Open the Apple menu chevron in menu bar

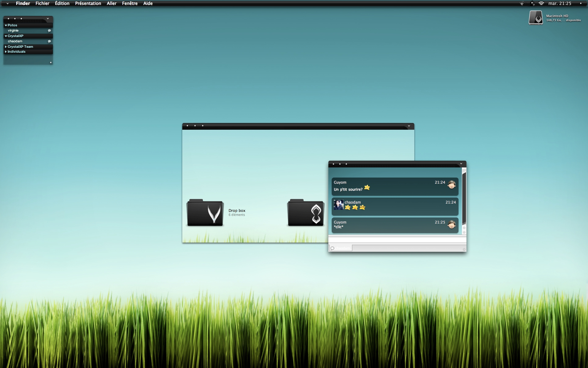[7, 4]
